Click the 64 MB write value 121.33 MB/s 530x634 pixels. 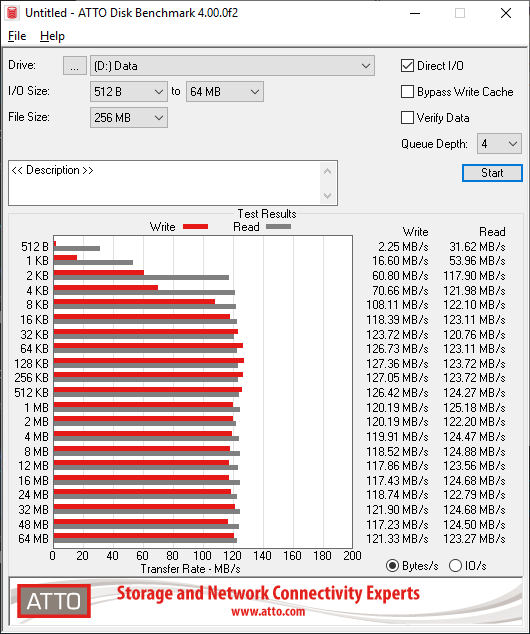pos(397,539)
